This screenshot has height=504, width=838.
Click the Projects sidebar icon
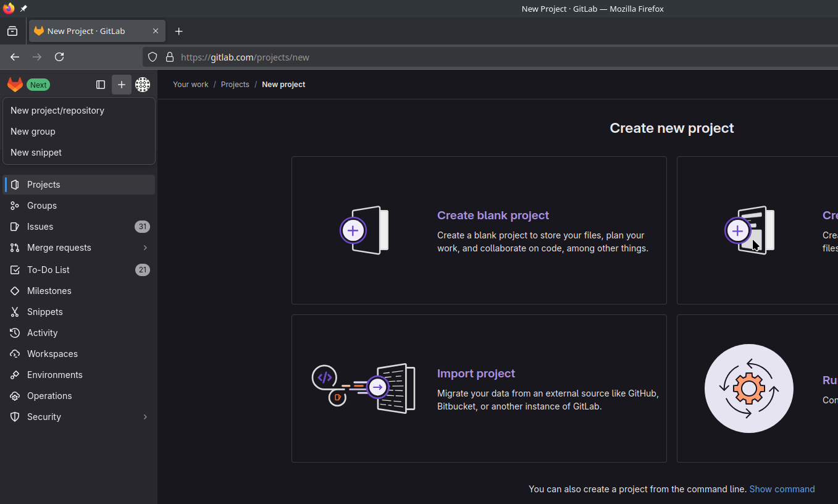click(x=15, y=185)
